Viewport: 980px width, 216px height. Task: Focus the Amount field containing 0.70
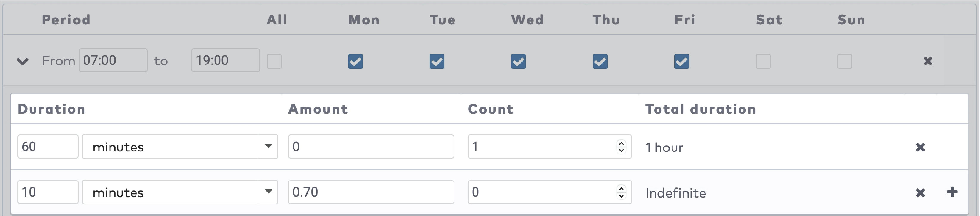click(371, 192)
